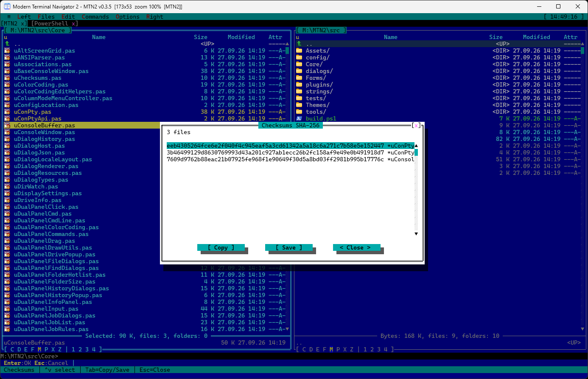Click the right panel up-arrow parent icon

coord(299,44)
